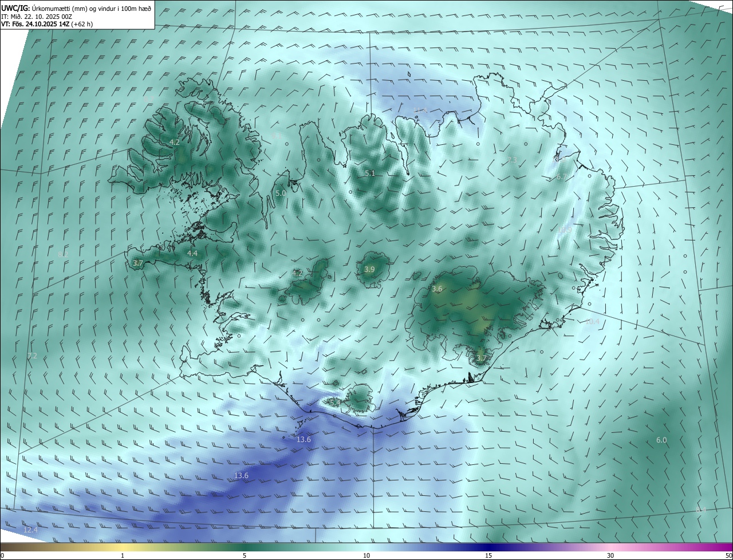
Task: Click the UWC/IG Úrkomumætti title line
Action: coord(76,9)
